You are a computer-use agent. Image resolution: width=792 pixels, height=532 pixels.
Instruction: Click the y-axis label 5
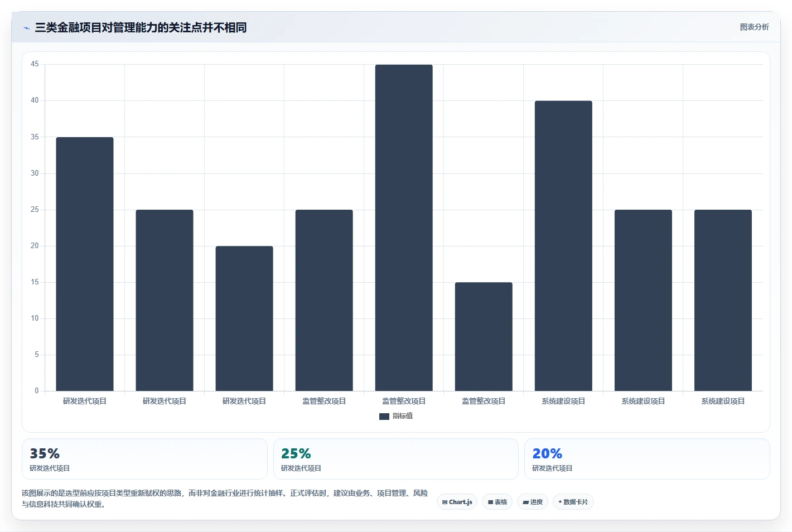point(37,354)
